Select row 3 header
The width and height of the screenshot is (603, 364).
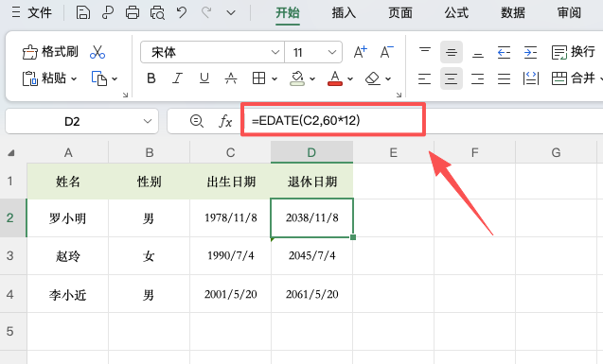click(13, 255)
